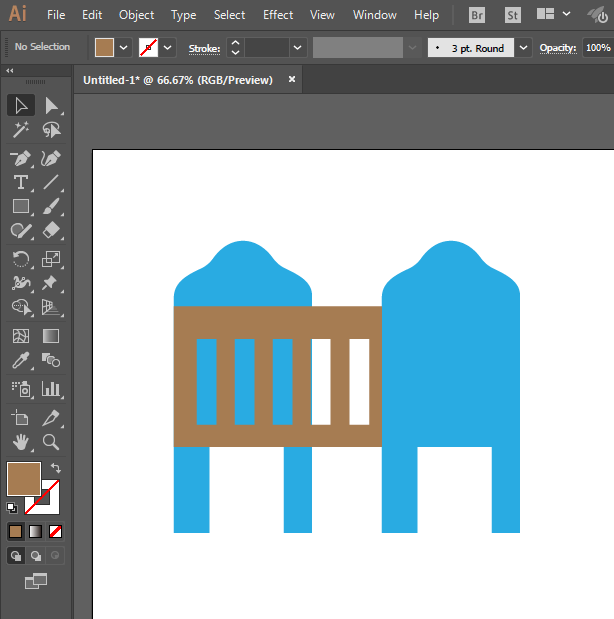Swap fill and stroke colors
The width and height of the screenshot is (614, 619).
tap(56, 467)
